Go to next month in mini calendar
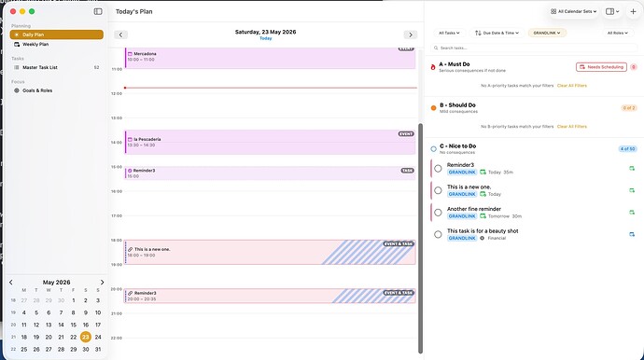The height and width of the screenshot is (360, 644). [x=102, y=282]
